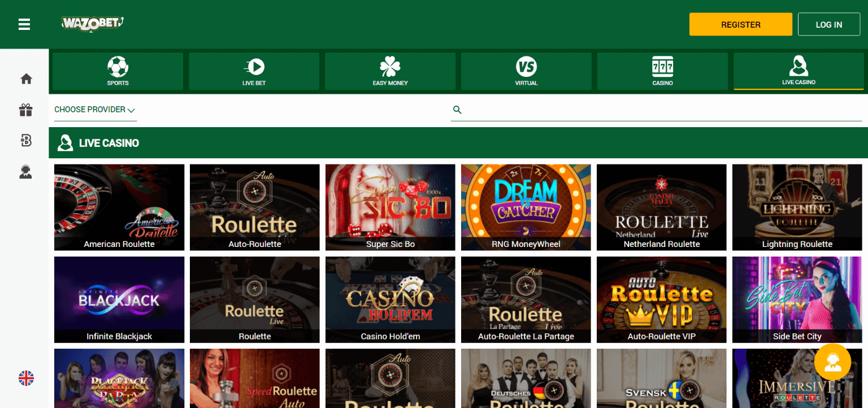868x408 pixels.
Task: Launch Speed Roulette Auto tile
Action: pos(255,379)
